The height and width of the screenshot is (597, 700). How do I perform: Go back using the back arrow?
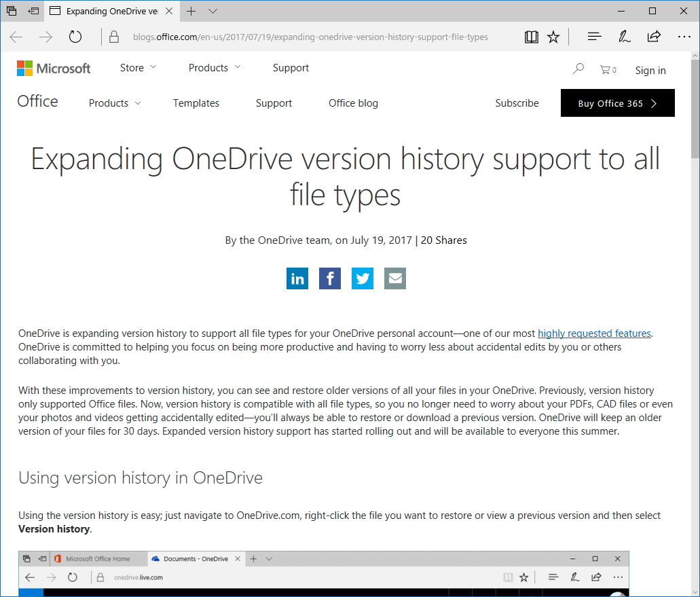tap(16, 37)
